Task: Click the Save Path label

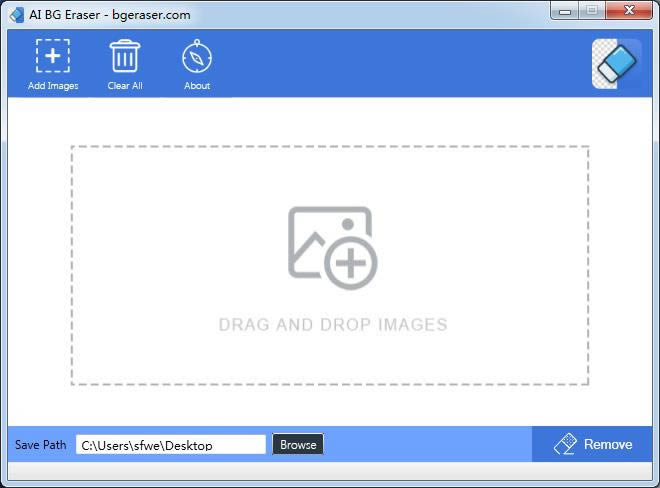Action: pos(40,445)
